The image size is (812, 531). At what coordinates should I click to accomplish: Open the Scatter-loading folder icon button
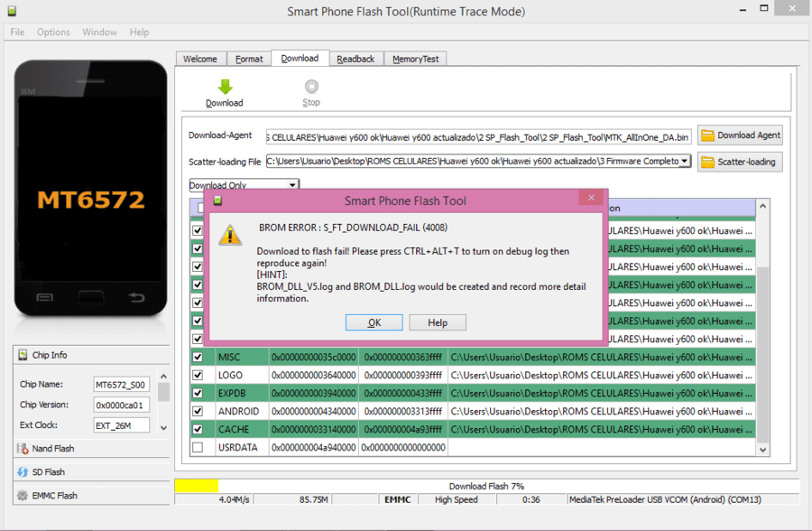click(x=740, y=162)
